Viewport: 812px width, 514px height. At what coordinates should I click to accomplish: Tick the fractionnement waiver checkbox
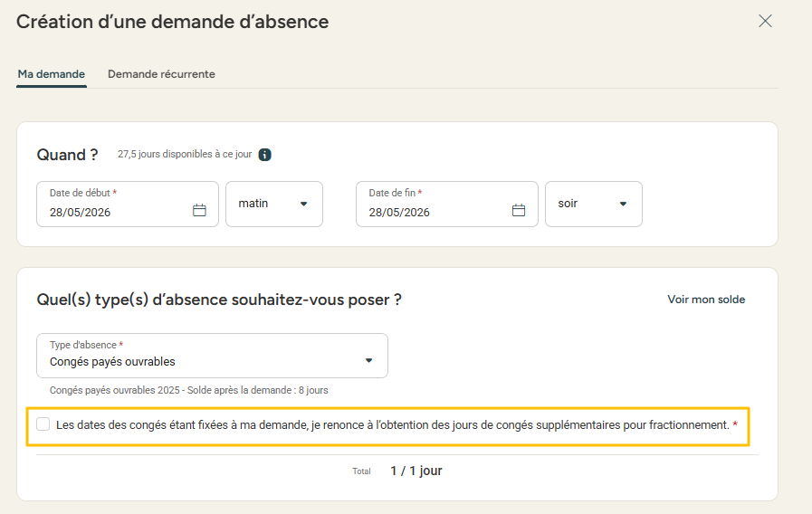click(x=43, y=424)
